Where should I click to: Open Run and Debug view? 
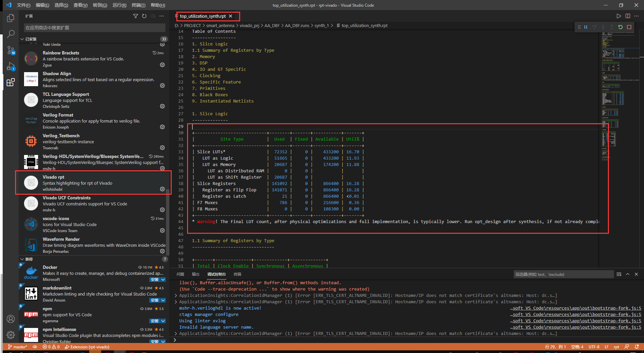click(11, 66)
